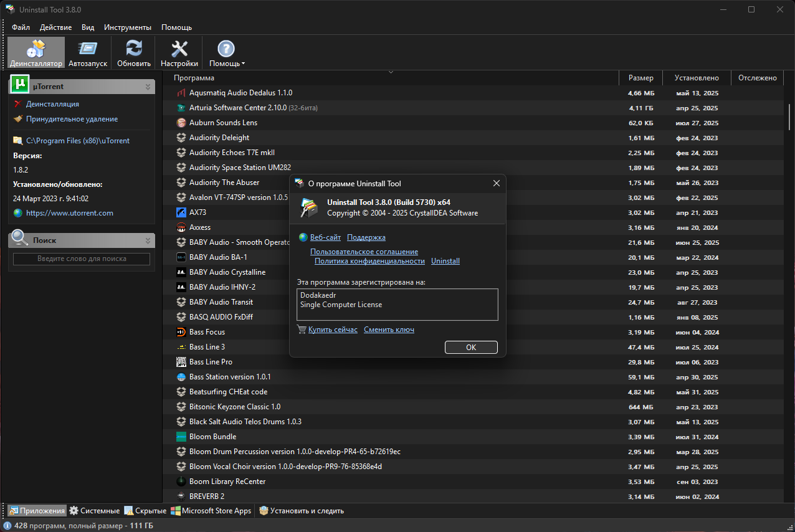
Task: Expand the Помощь toolbar dropdown
Action: pyautogui.click(x=227, y=53)
